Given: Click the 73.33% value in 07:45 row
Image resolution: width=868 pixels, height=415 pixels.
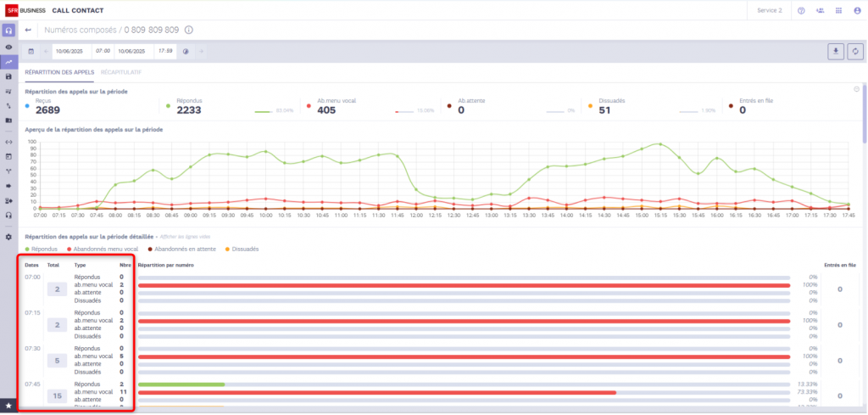Looking at the screenshot, I should [808, 392].
